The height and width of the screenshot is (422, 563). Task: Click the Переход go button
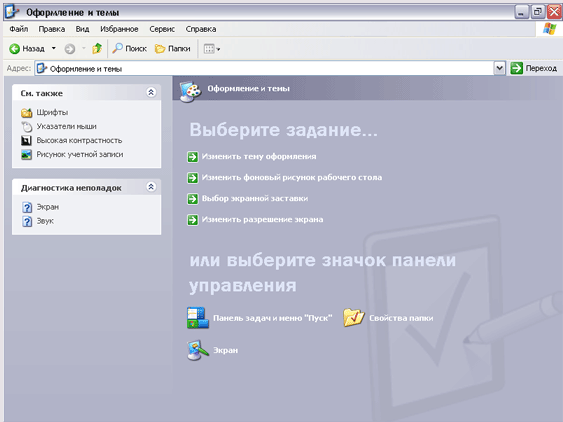534,68
